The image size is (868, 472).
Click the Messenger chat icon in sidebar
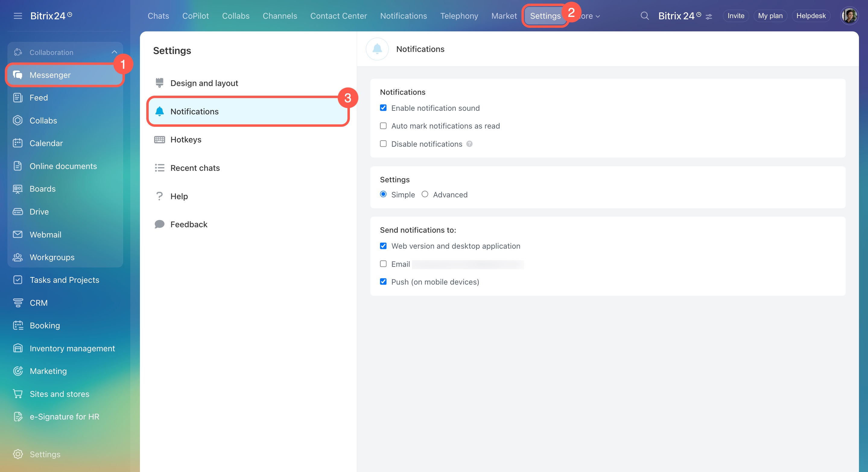(x=17, y=75)
